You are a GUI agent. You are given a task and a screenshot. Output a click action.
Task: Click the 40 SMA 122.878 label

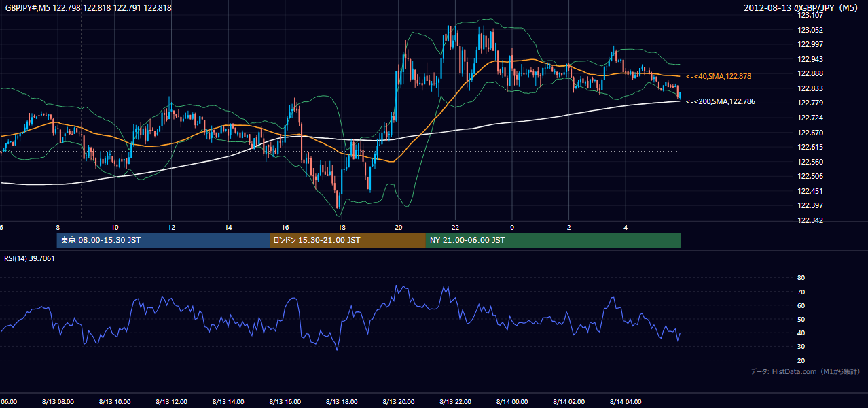(x=719, y=76)
